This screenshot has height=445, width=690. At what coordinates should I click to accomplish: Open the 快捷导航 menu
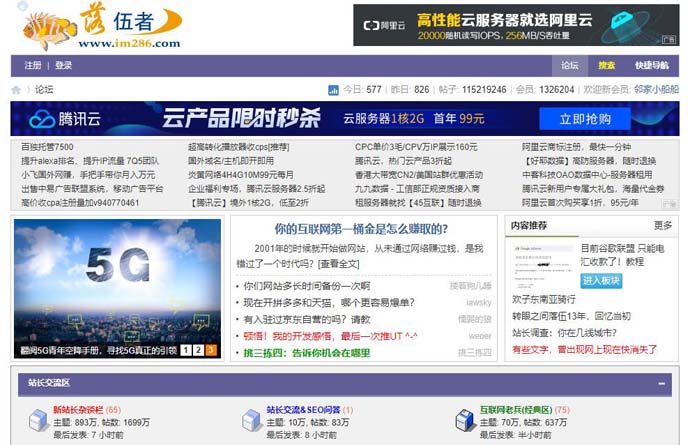(x=652, y=66)
